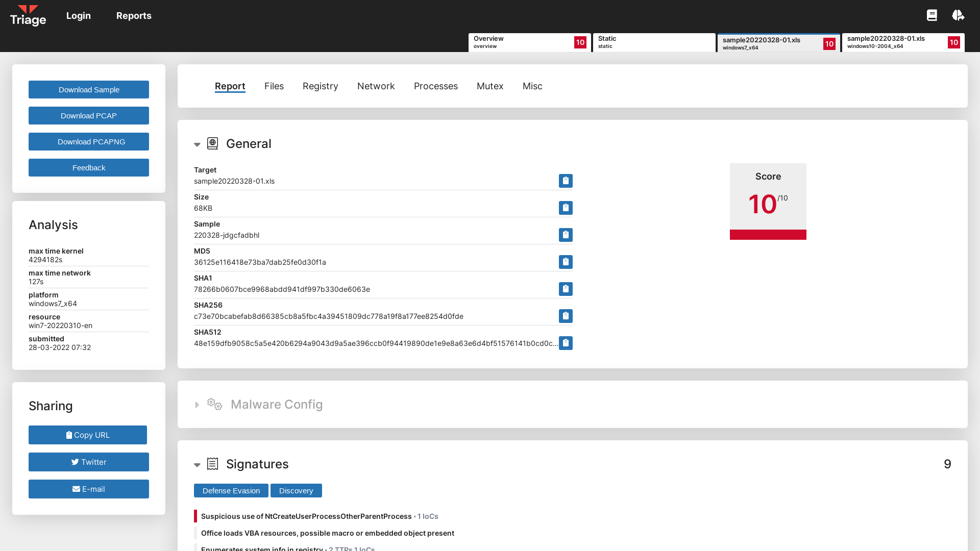Screen dimensions: 980x551
Task: Collapse the Signatures section
Action: (197, 465)
